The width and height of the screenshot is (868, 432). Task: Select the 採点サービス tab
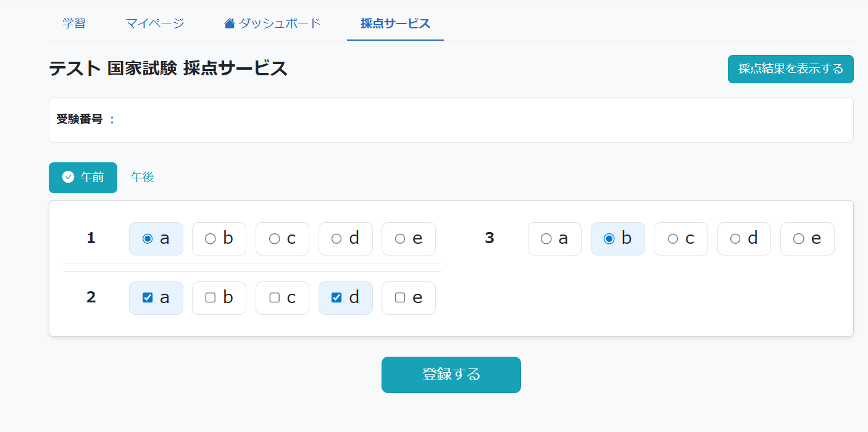[395, 23]
